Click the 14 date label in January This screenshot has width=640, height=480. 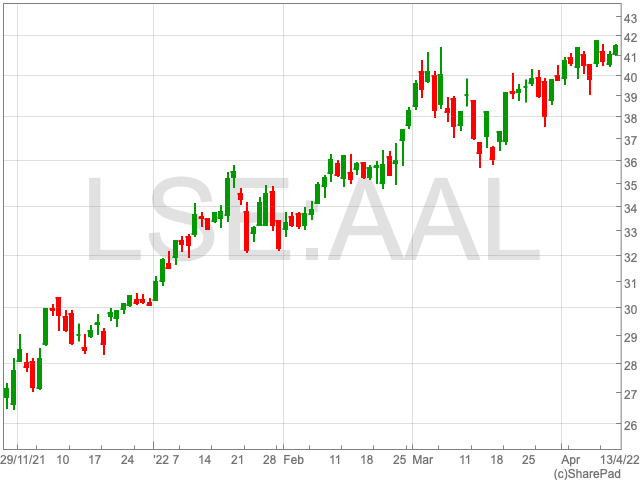click(x=204, y=460)
